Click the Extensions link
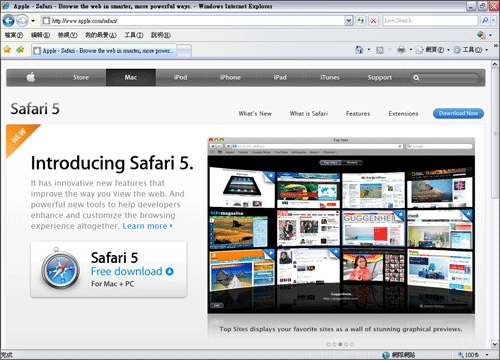Screen dimensions: 500x360 (x=403, y=114)
